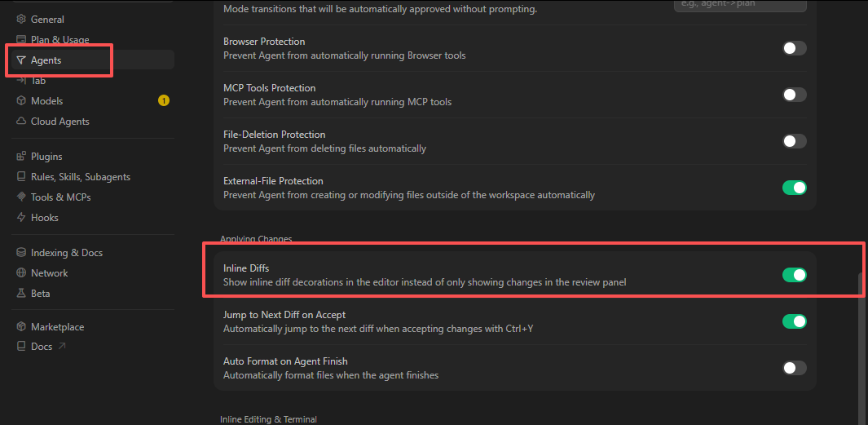The image size is (868, 425).
Task: Open Marketplace from the sidebar
Action: click(57, 327)
